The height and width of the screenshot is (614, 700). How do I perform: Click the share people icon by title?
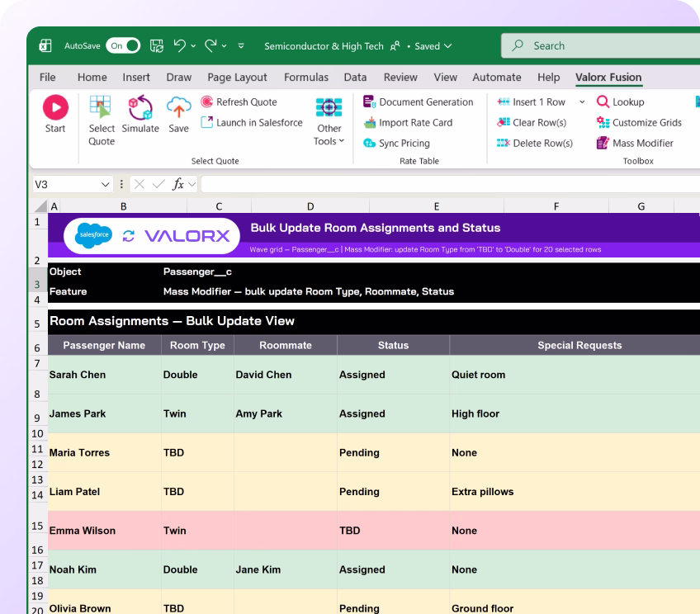(x=395, y=46)
